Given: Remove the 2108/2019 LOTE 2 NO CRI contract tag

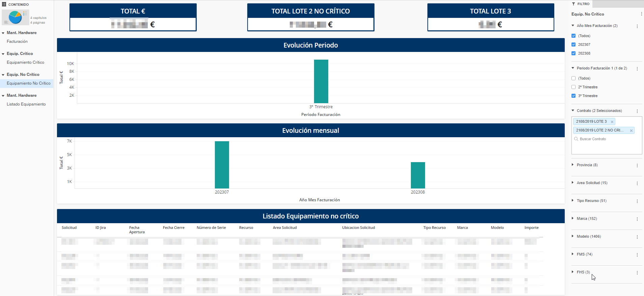Looking at the screenshot, I should [x=631, y=130].
